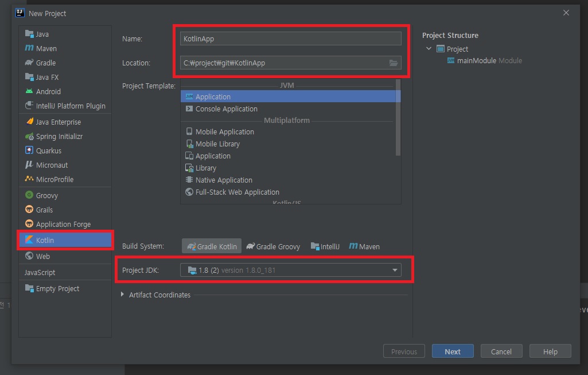Image resolution: width=588 pixels, height=375 pixels.
Task: Close the New Project dialog
Action: point(566,13)
